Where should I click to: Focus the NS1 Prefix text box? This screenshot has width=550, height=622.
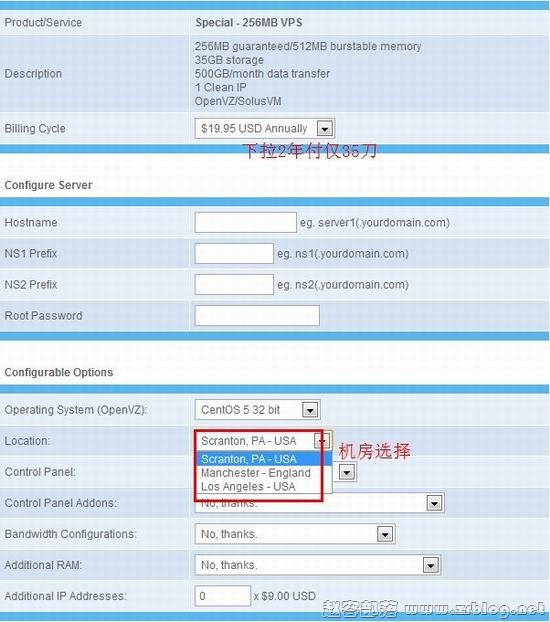[x=234, y=253]
